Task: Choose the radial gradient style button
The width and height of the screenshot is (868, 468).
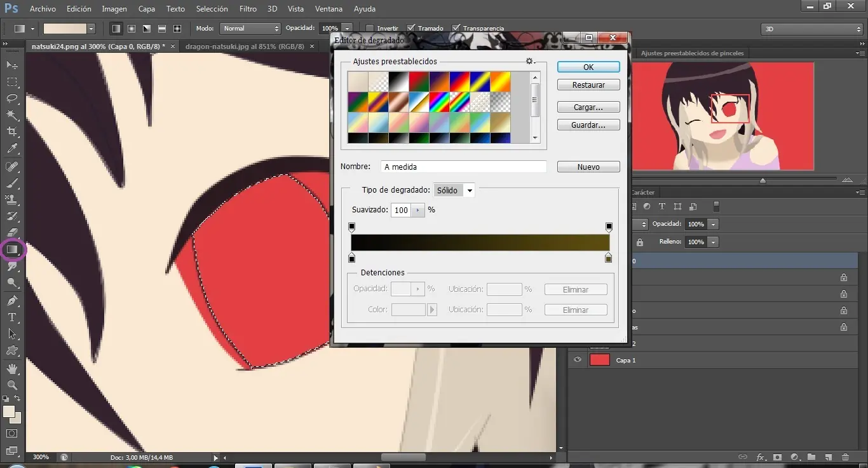Action: click(132, 29)
